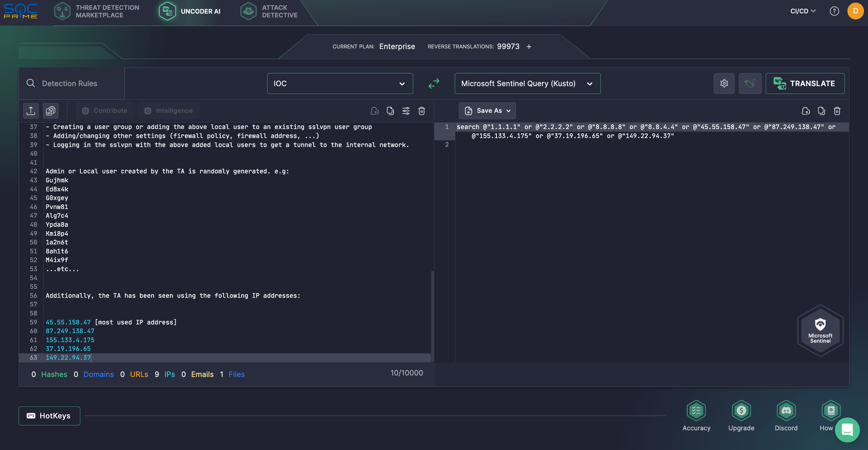Open the translation settings gear icon
This screenshot has width=868, height=450.
(724, 83)
